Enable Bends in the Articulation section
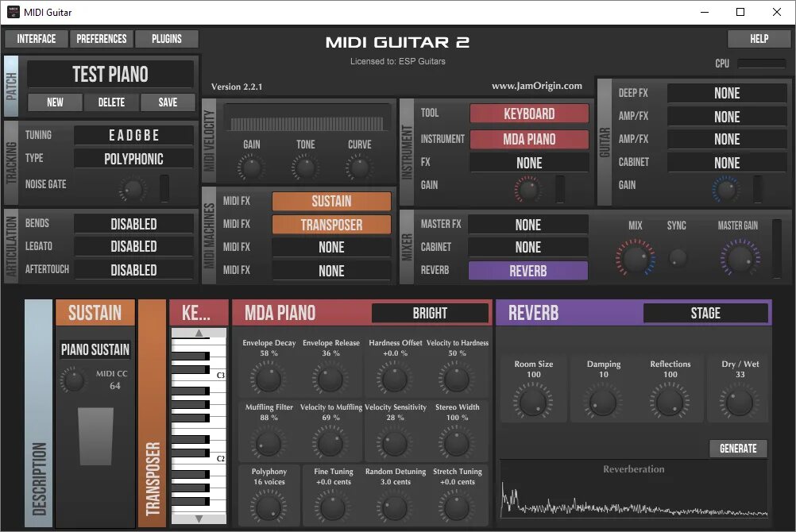Image resolution: width=796 pixels, height=532 pixels. 133,223
